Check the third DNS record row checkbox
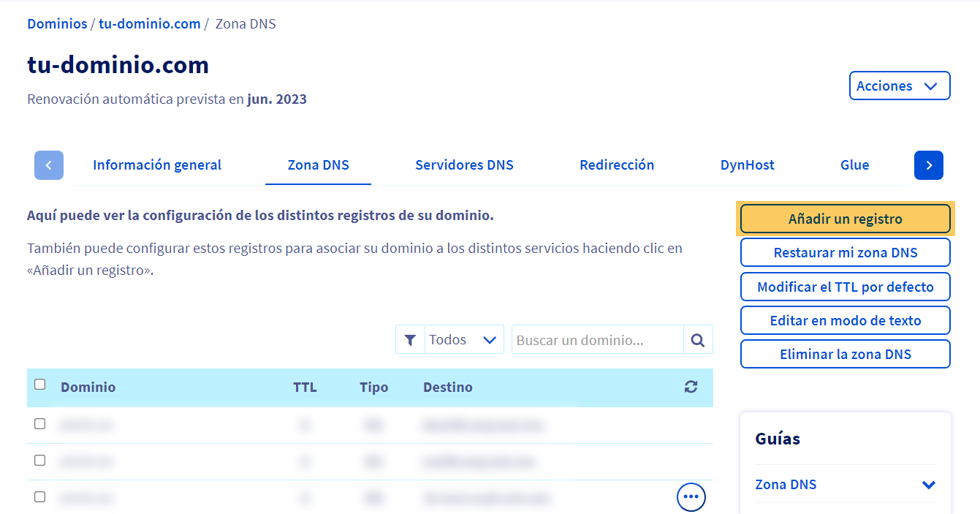Image resolution: width=980 pixels, height=514 pixels. (40, 497)
